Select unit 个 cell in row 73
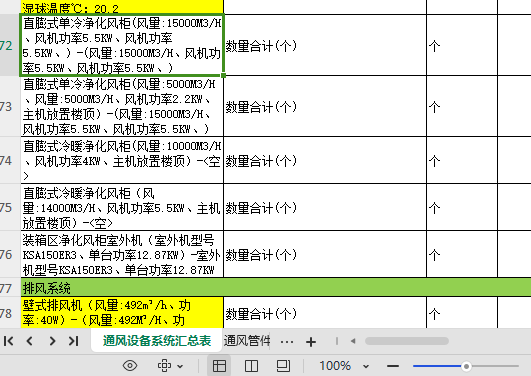Image resolution: width=531 pixels, height=376 pixels. 462,106
